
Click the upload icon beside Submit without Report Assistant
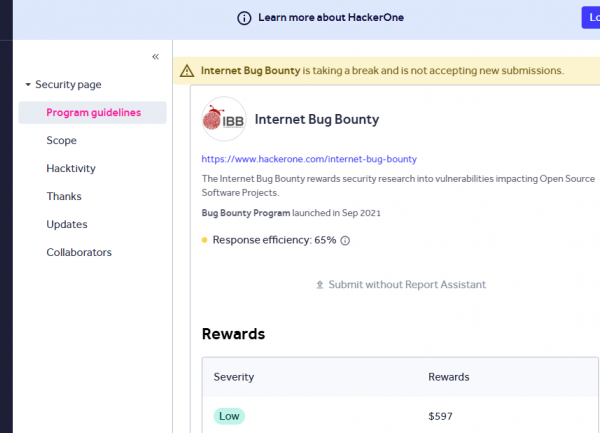(320, 285)
